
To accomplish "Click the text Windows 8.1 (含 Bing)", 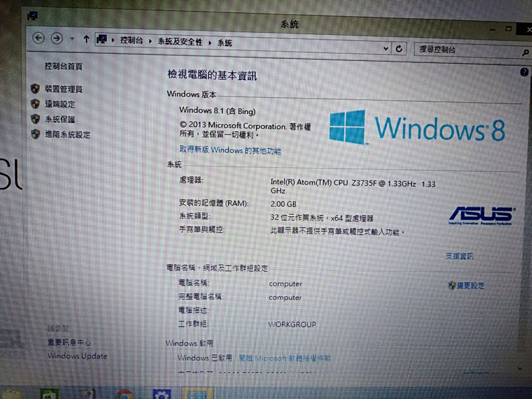I will click(x=217, y=111).
